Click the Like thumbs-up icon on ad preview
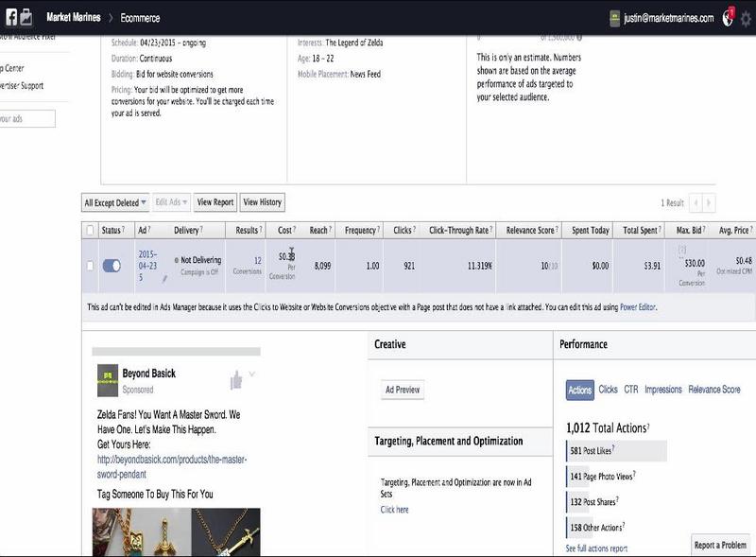Image resolution: width=756 pixels, height=557 pixels. (236, 380)
